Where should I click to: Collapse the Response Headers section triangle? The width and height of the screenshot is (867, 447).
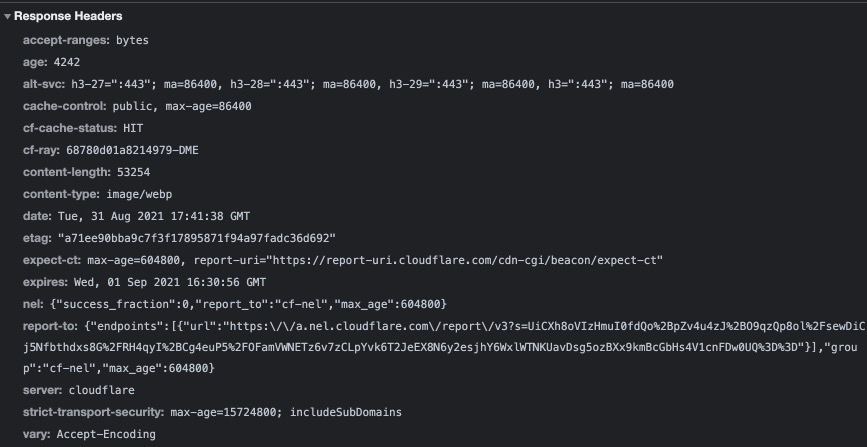tap(8, 17)
